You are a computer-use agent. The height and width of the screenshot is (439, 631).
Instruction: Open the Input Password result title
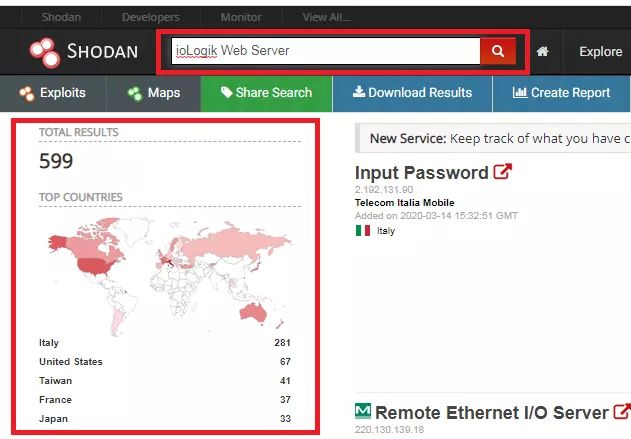421,173
